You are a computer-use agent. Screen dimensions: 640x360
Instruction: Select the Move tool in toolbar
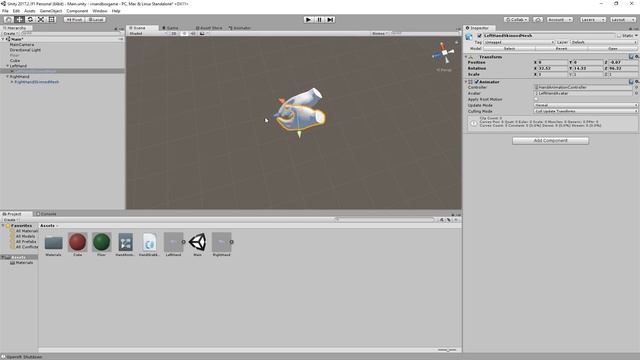19,20
